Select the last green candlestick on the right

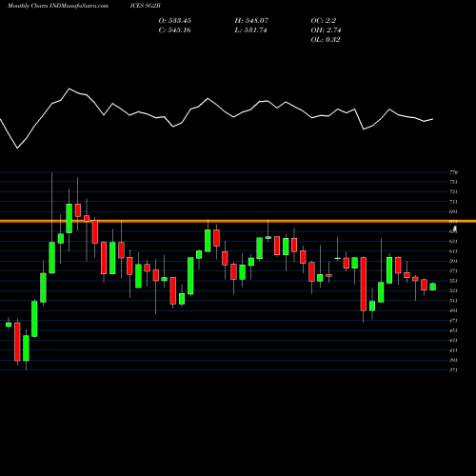(x=433, y=287)
